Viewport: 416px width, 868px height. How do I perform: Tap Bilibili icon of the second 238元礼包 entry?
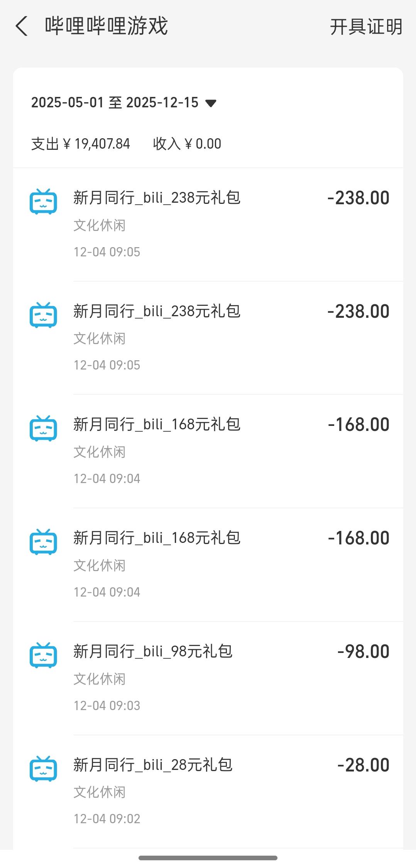tap(43, 315)
